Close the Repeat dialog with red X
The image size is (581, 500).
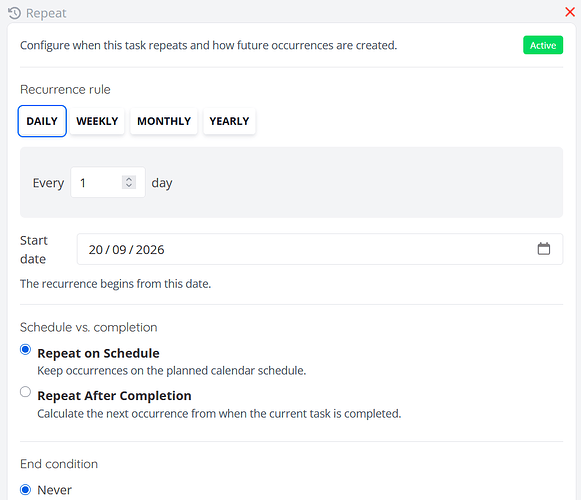[x=570, y=12]
